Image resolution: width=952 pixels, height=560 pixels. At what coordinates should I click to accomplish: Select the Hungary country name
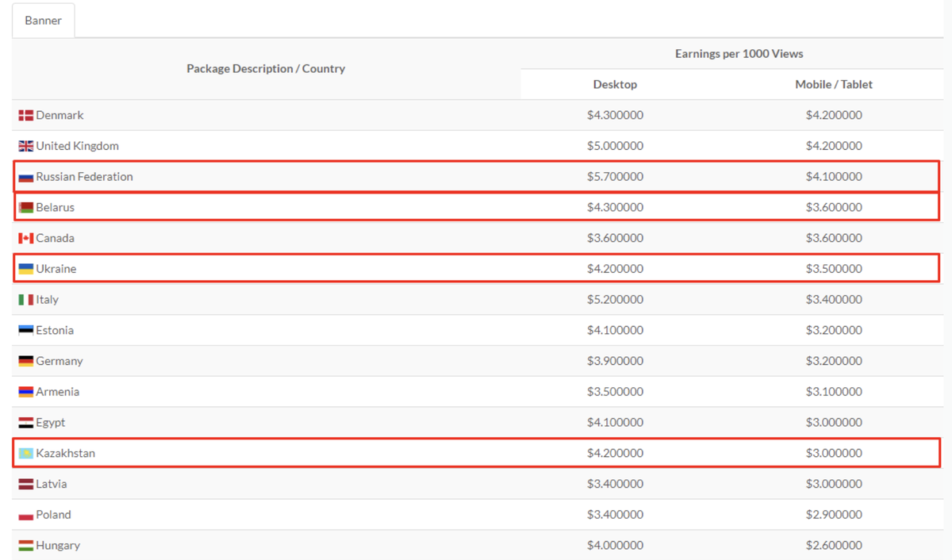58,546
